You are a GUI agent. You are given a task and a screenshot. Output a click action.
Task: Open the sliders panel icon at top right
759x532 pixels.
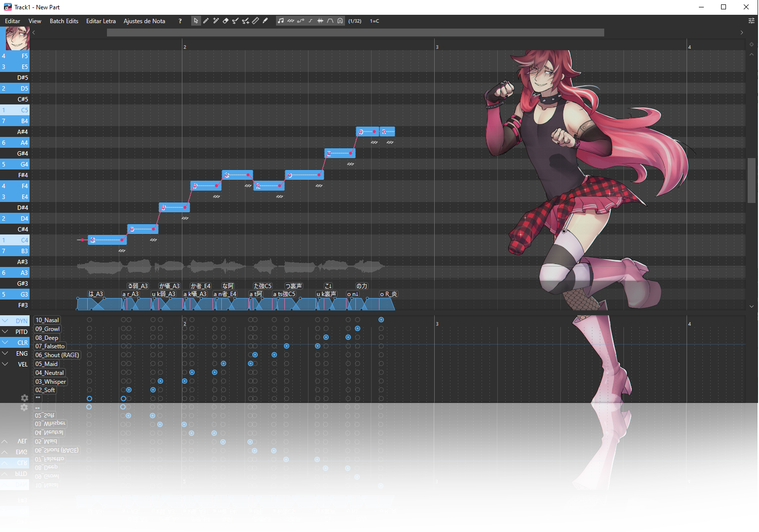[x=751, y=21]
